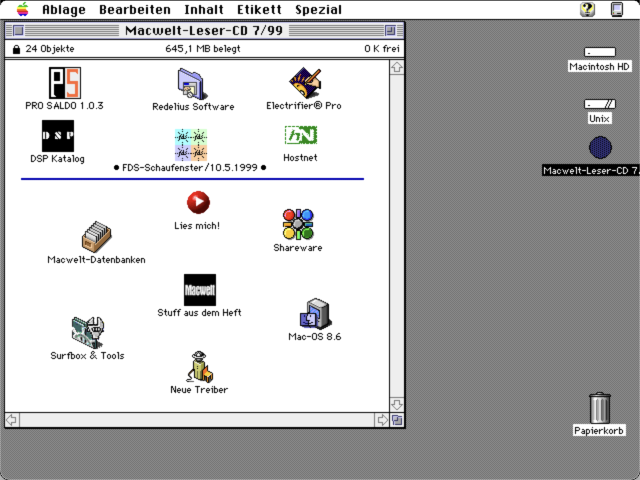This screenshot has height=480, width=640.
Task: Select the Neue Treiber icon
Action: tap(200, 367)
